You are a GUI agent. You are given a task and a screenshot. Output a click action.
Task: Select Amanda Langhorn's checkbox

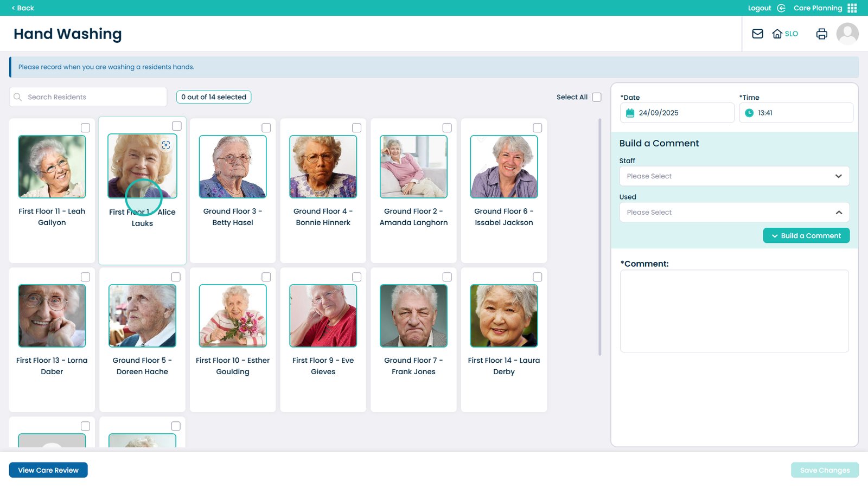(x=447, y=128)
